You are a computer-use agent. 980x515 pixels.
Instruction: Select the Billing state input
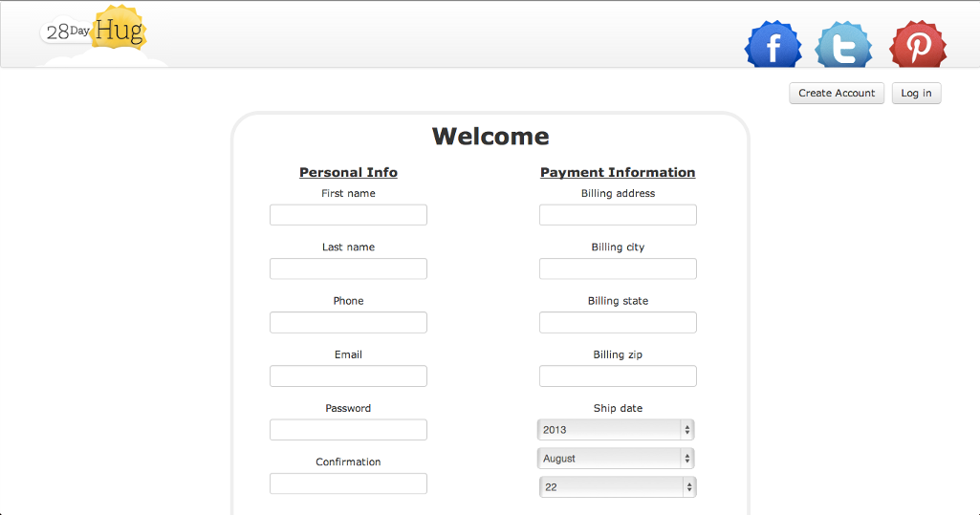pos(618,322)
